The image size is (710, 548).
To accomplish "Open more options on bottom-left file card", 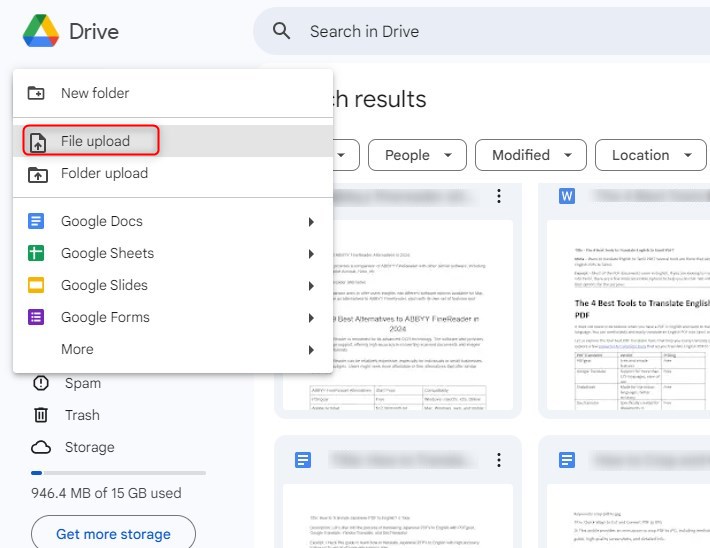I will [x=499, y=460].
